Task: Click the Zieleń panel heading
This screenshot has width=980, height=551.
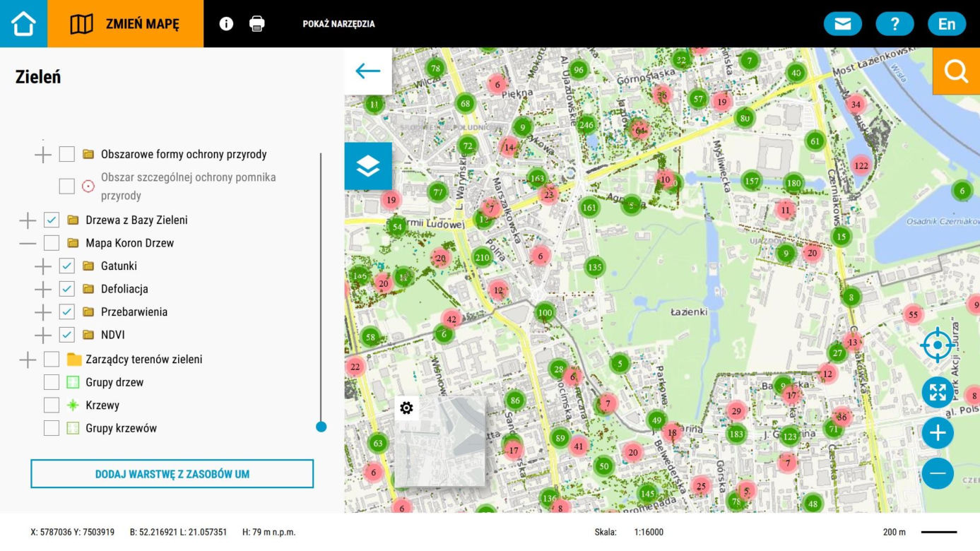Action: click(x=38, y=77)
